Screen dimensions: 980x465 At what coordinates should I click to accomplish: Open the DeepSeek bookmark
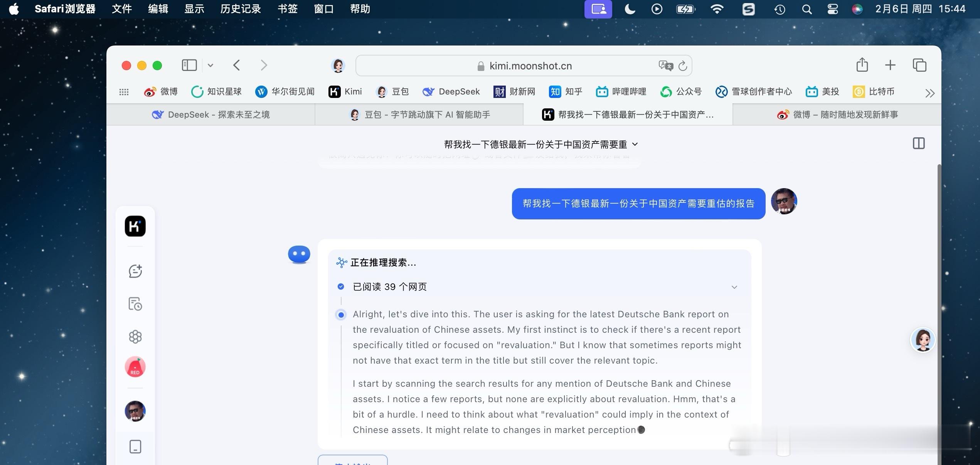click(451, 92)
